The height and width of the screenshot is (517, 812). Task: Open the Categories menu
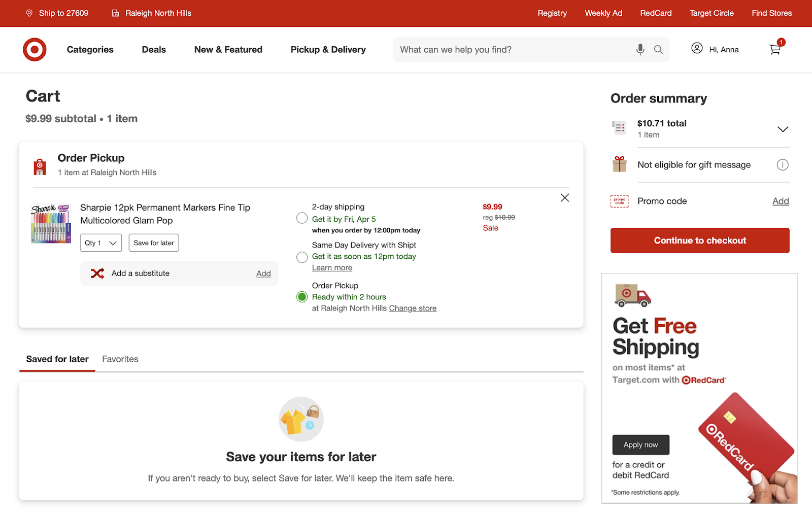tap(90, 49)
